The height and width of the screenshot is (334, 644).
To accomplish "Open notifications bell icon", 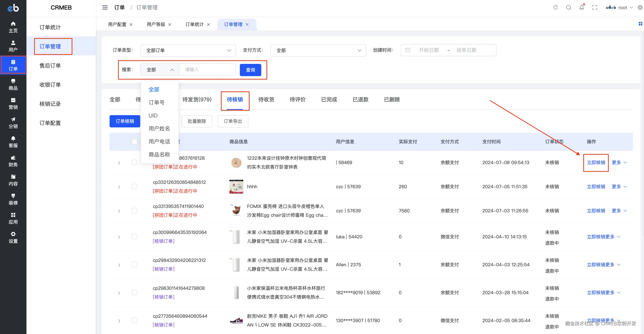I will [582, 7].
